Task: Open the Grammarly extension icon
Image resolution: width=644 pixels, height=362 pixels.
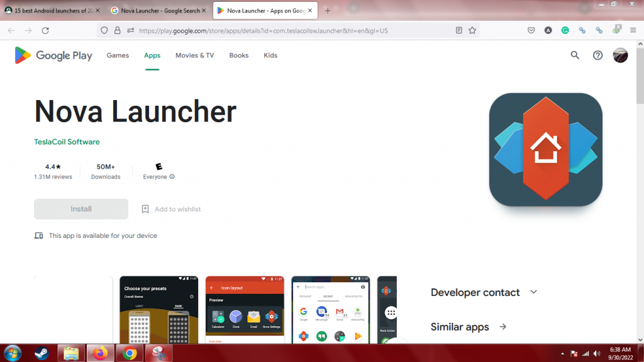Action: [x=565, y=30]
